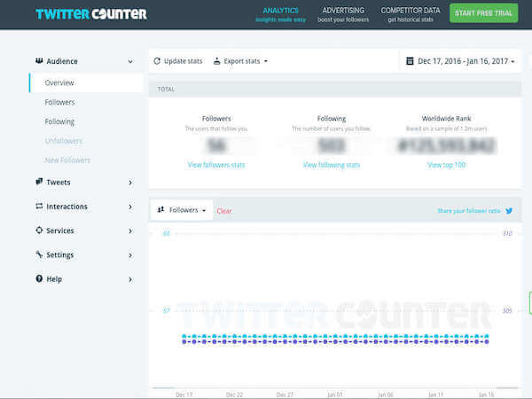Clear the chart selection
The image size is (532, 399).
click(x=224, y=211)
